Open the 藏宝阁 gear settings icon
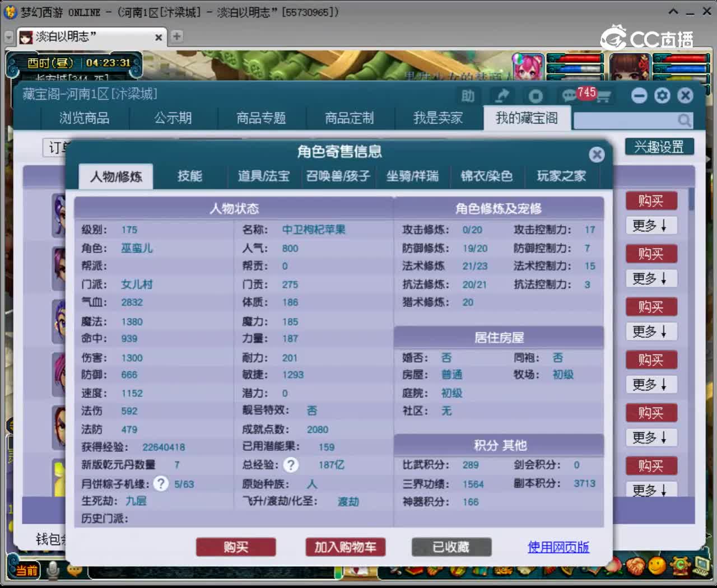 [x=662, y=96]
